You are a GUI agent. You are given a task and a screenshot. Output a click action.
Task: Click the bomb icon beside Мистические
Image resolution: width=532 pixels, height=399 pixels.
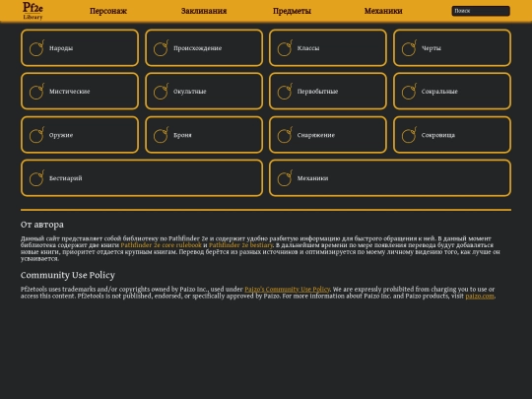coord(36,92)
